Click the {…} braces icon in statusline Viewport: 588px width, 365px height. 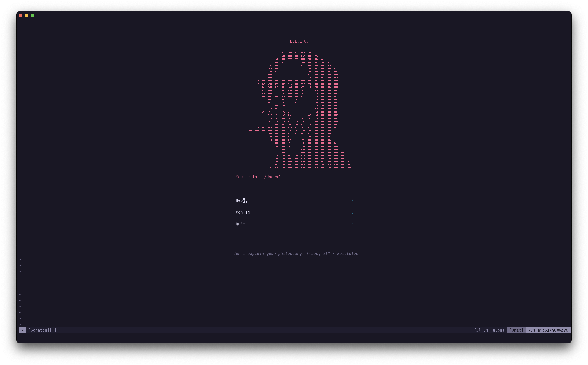[x=477, y=330]
